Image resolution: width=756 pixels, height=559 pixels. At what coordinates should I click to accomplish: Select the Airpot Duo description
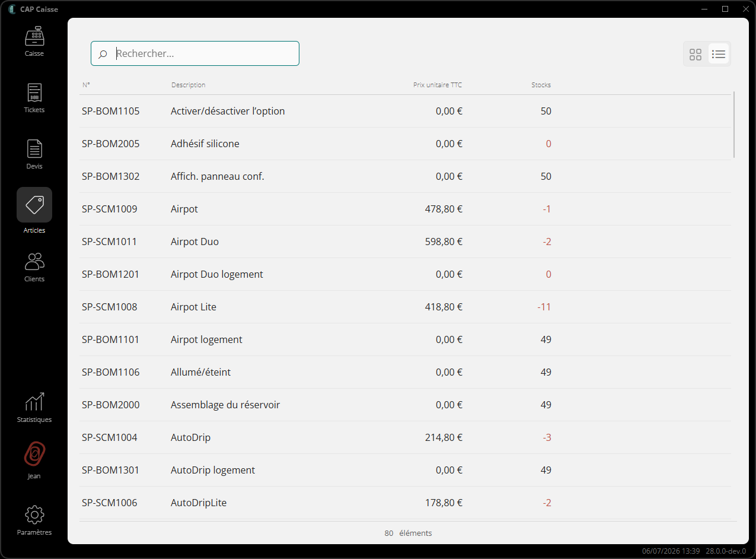[x=194, y=242]
